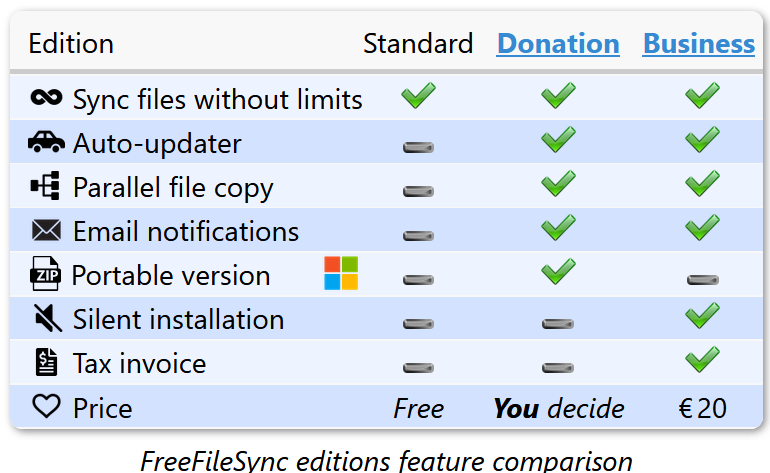Click the "You decide" price text
Screen dimensions: 770x473
click(558, 408)
